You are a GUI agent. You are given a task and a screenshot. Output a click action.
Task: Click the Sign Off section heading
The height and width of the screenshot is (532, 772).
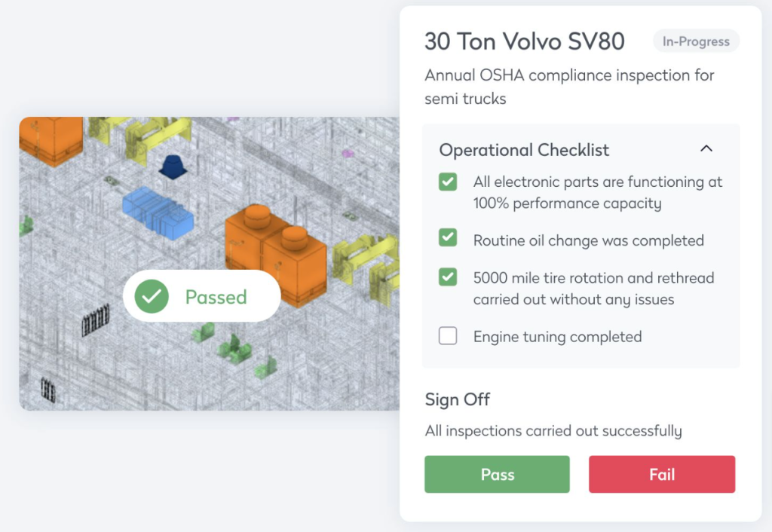tap(458, 399)
